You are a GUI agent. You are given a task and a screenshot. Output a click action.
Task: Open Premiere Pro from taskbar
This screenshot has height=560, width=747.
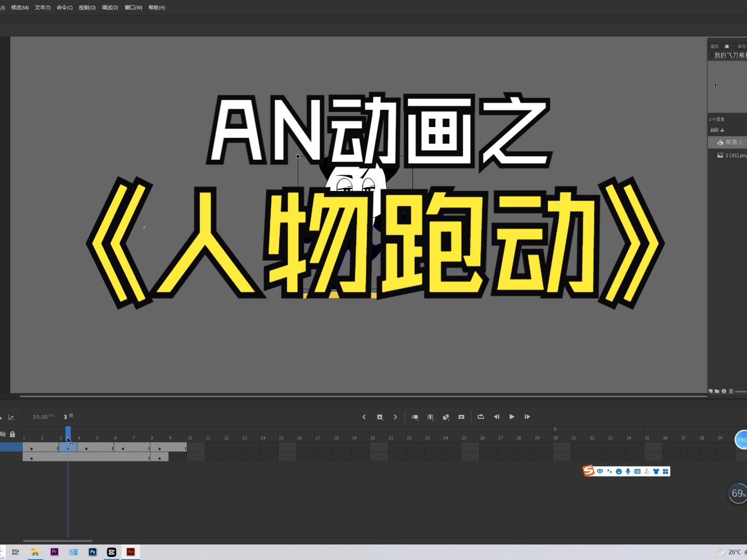tap(54, 552)
